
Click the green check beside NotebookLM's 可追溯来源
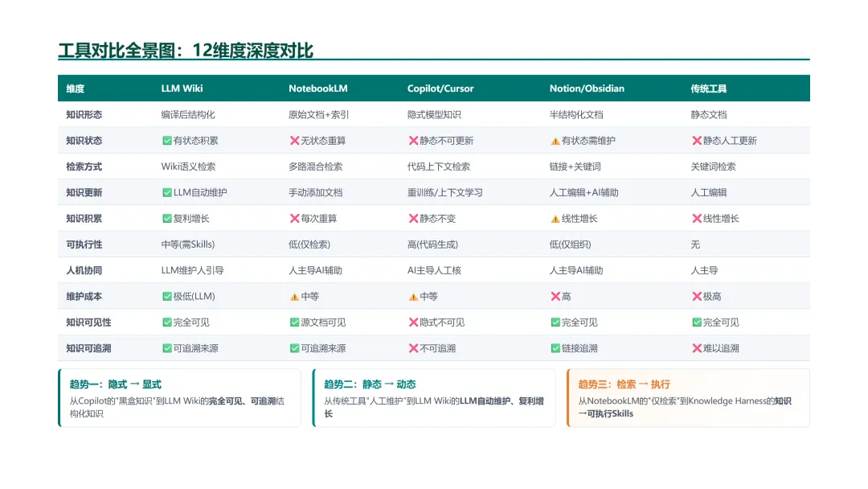pyautogui.click(x=294, y=348)
